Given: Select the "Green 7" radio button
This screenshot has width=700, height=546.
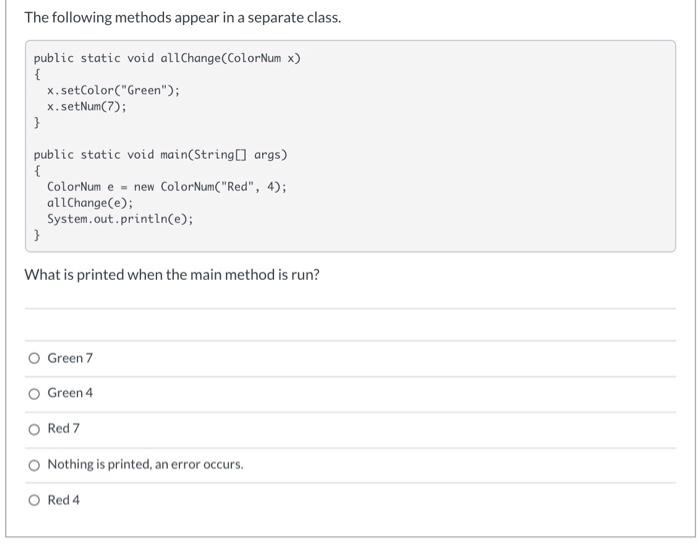Looking at the screenshot, I should pyautogui.click(x=35, y=358).
